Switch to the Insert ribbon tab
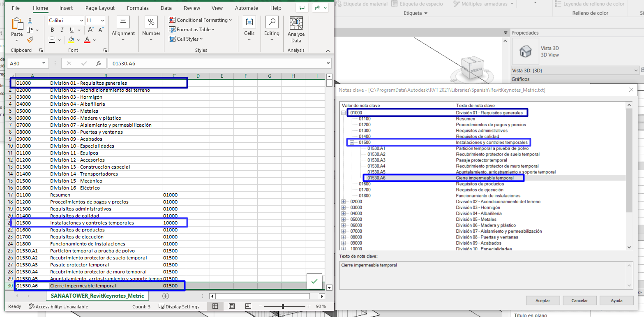644x317 pixels. point(66,8)
